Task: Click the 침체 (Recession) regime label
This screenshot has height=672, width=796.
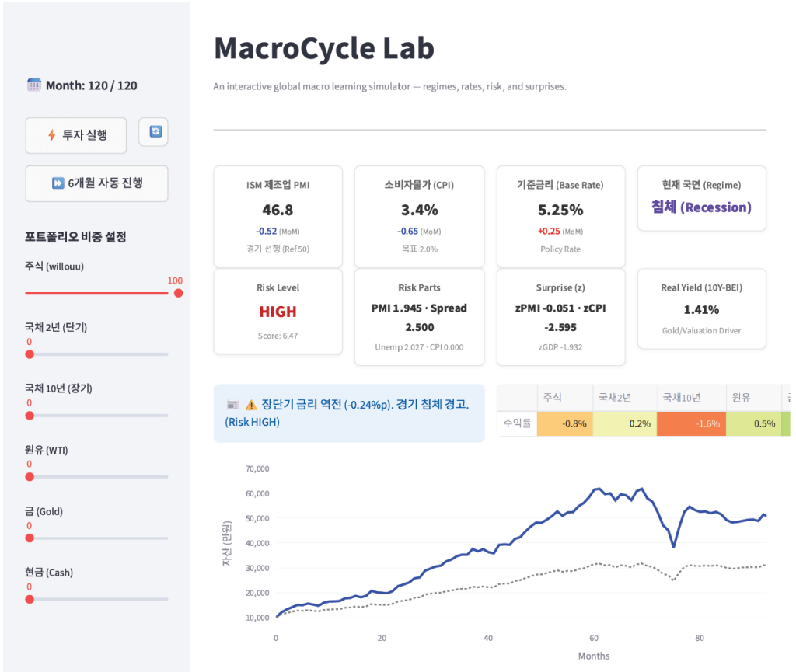Action: click(x=701, y=207)
